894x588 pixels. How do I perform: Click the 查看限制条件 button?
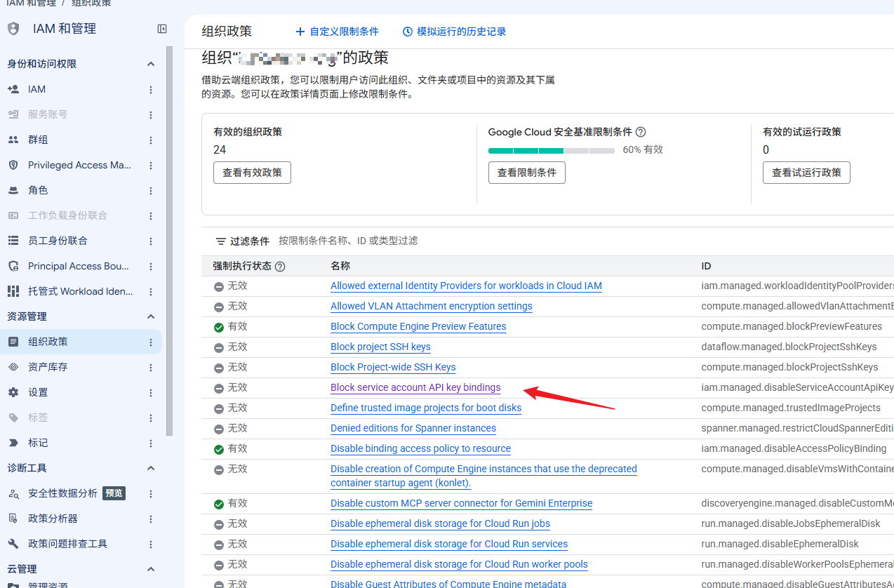point(527,173)
